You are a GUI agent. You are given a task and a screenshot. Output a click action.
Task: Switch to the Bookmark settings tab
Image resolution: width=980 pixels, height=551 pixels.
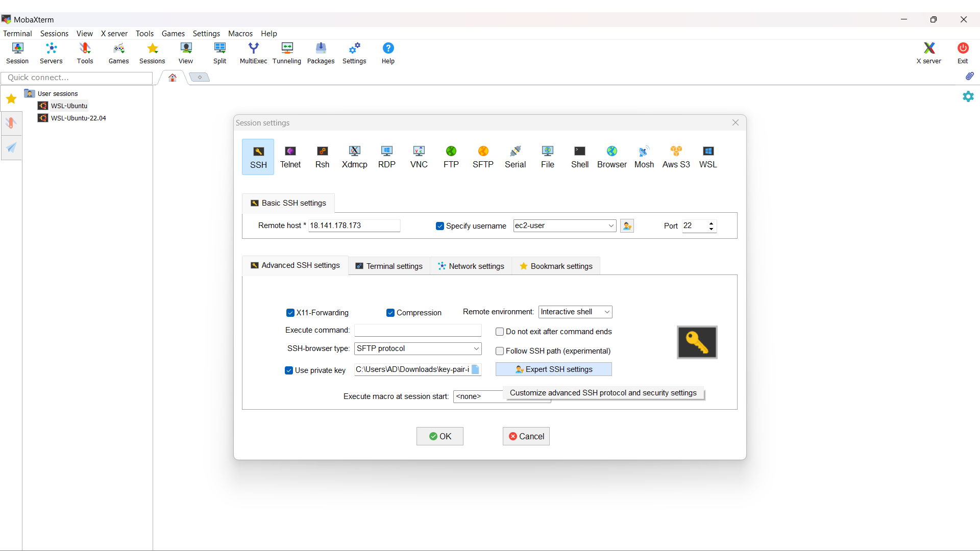pos(556,266)
